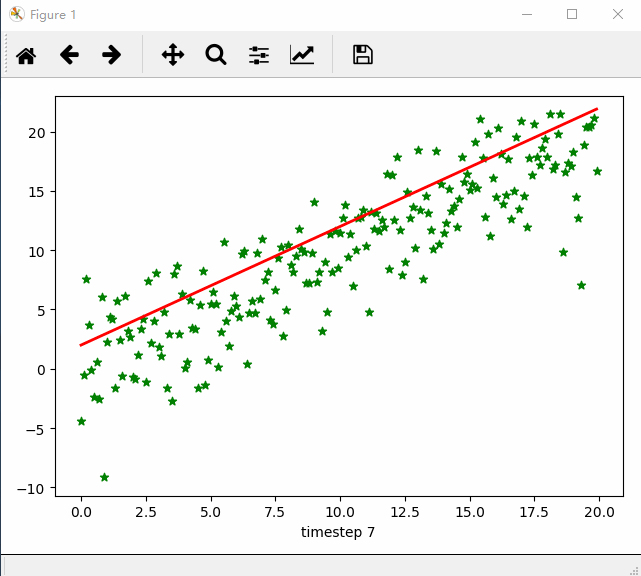Click the '12.5' x-axis tick label
The height and width of the screenshot is (576, 641).
pyautogui.click(x=405, y=512)
